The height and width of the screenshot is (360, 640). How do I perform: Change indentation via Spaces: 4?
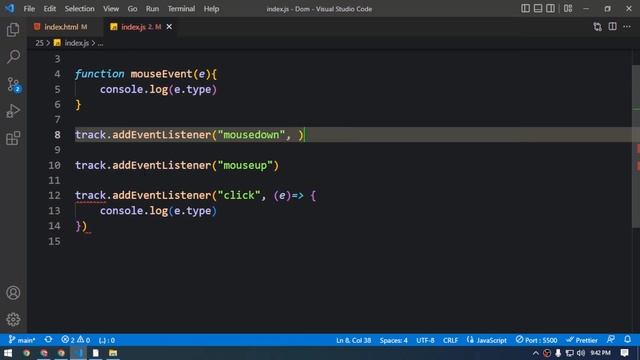click(x=393, y=340)
